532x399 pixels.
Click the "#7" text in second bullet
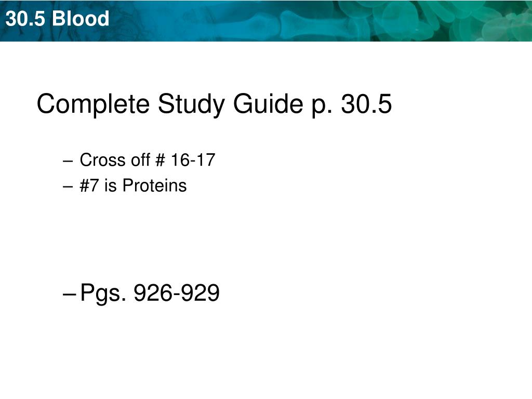click(89, 185)
